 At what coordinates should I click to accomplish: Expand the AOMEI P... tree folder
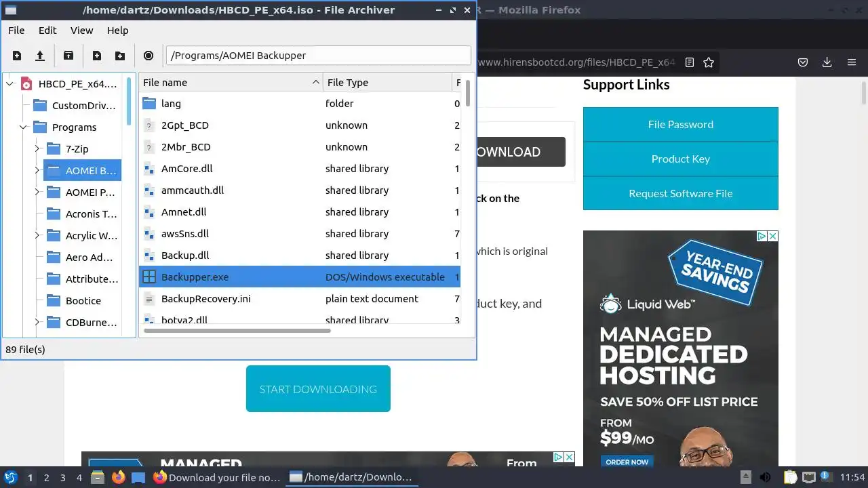pos(37,192)
